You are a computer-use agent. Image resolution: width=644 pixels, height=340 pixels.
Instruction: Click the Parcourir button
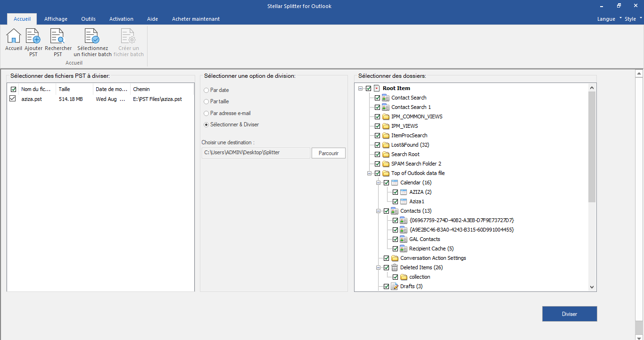329,153
